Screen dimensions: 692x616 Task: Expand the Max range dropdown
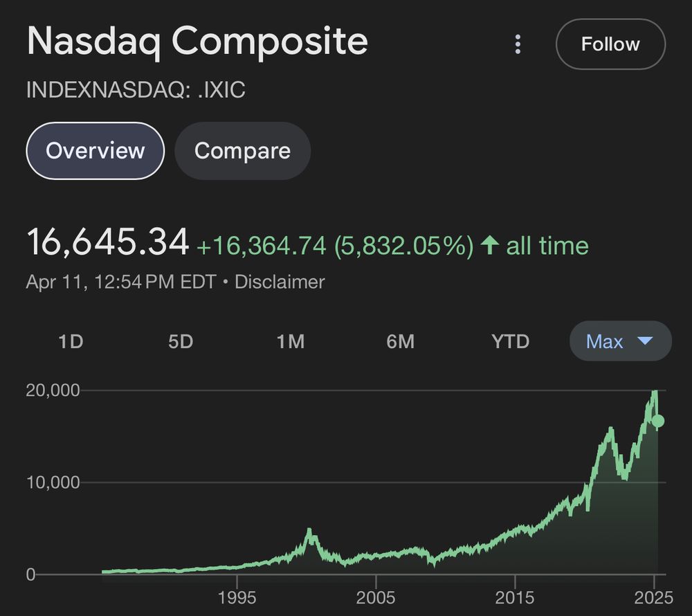620,341
